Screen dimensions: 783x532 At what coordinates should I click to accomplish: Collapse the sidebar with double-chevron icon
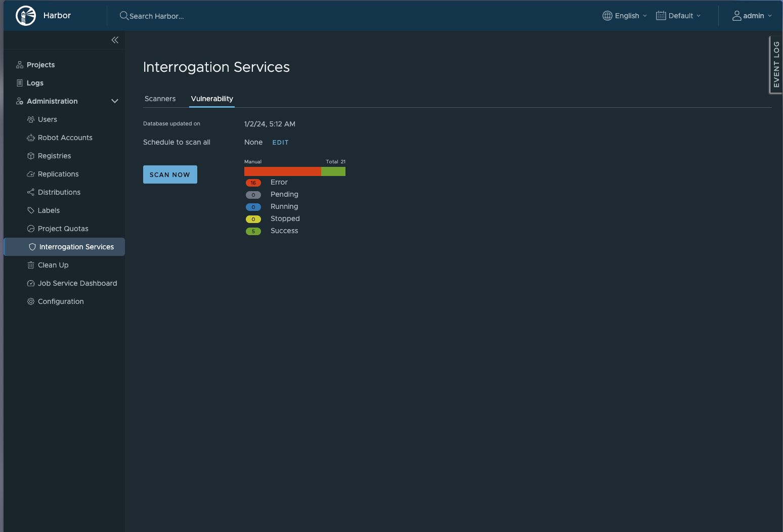pyautogui.click(x=115, y=40)
